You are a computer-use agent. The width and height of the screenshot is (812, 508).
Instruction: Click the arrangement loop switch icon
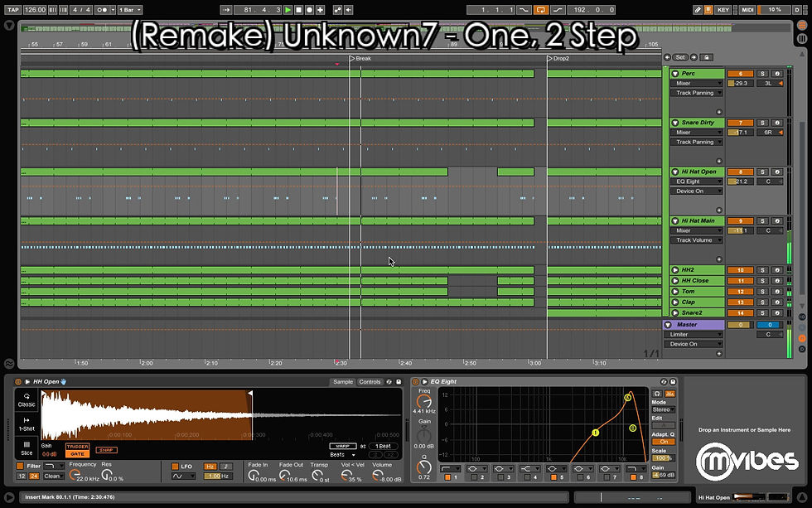tap(541, 7)
